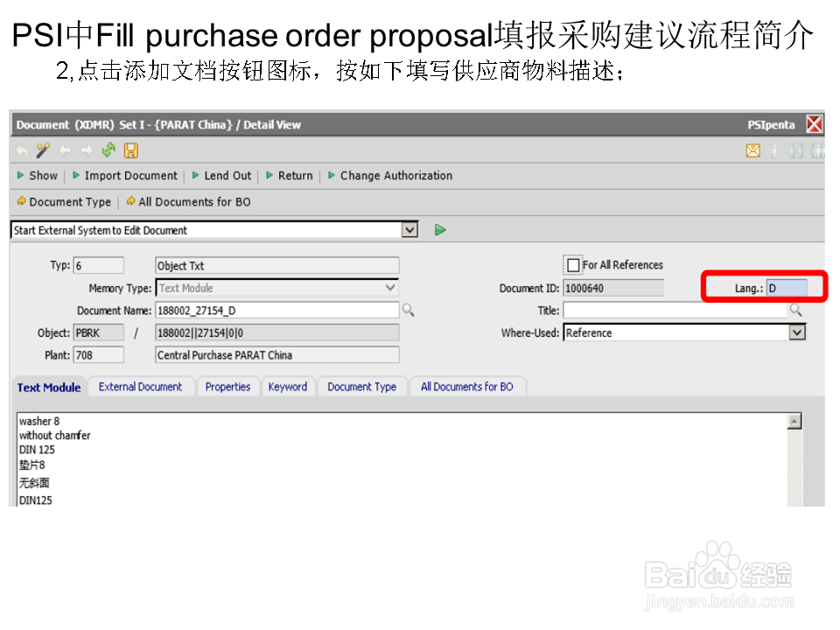Click the Lend Out action
The height and width of the screenshot is (630, 840).
[x=227, y=175]
